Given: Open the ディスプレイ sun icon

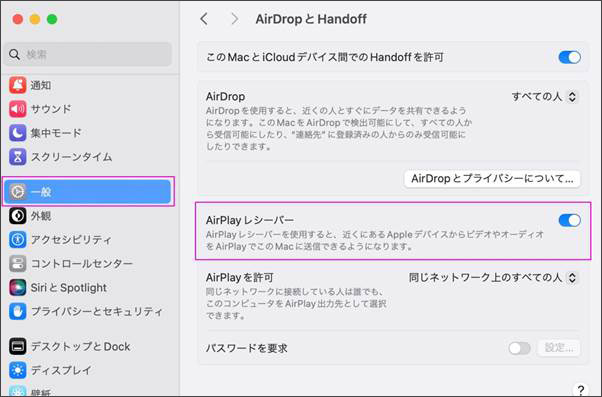Looking at the screenshot, I should coord(18,370).
